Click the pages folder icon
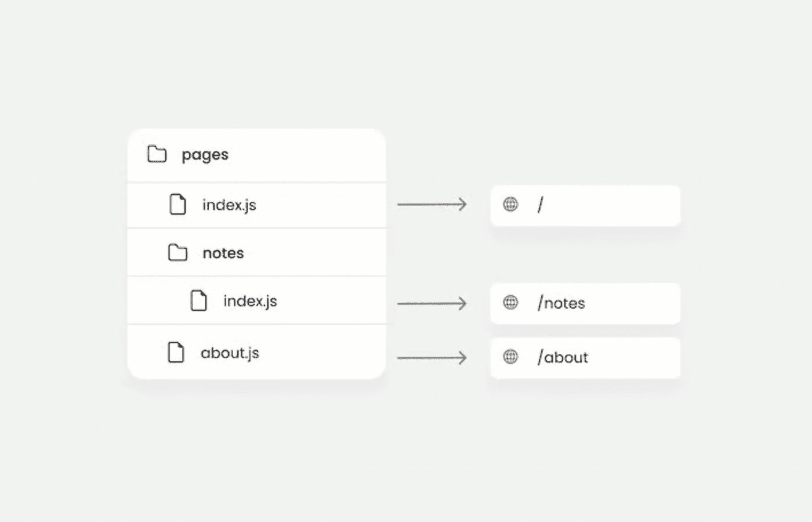This screenshot has width=812, height=522. point(157,154)
